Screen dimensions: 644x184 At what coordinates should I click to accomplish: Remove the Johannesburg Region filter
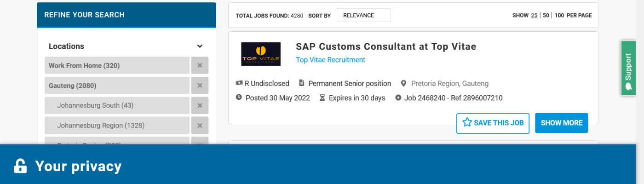pos(200,125)
